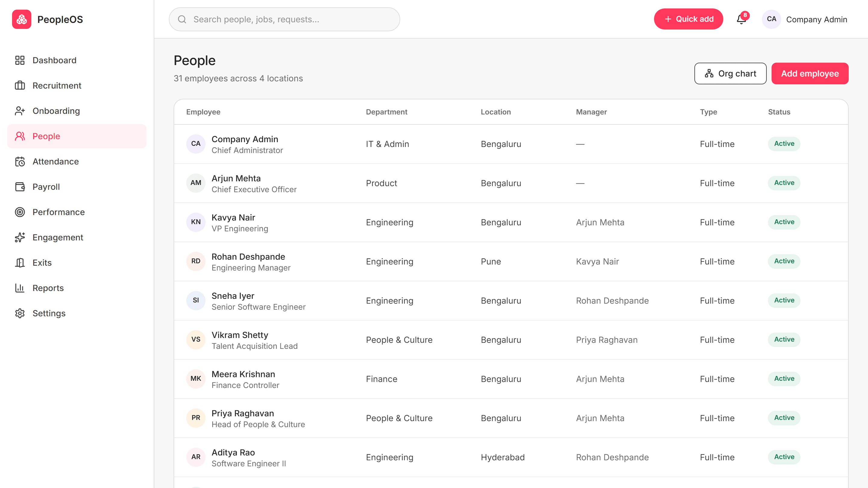This screenshot has width=868, height=488.
Task: Open Sneha Iyer employee name
Action: pos(233,296)
